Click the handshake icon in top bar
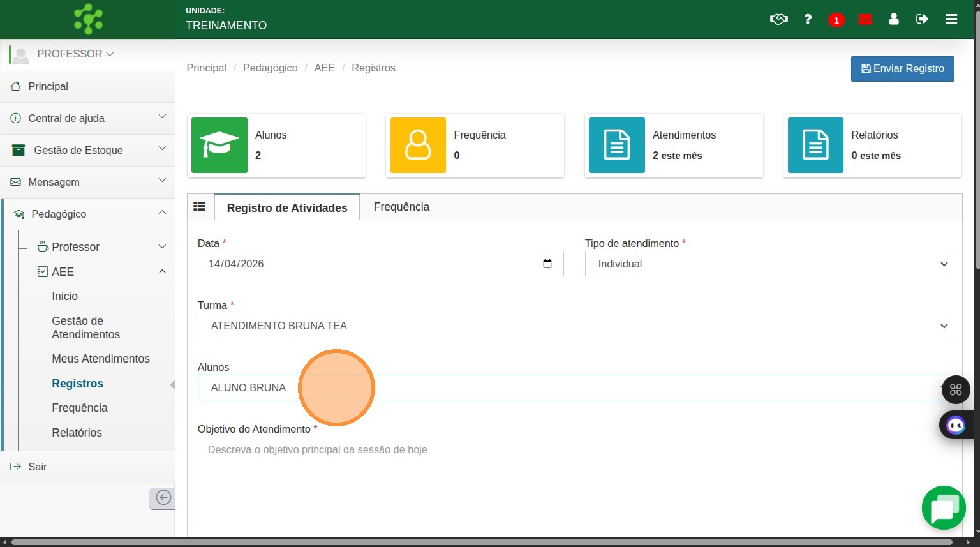This screenshot has height=547, width=980. click(778, 19)
